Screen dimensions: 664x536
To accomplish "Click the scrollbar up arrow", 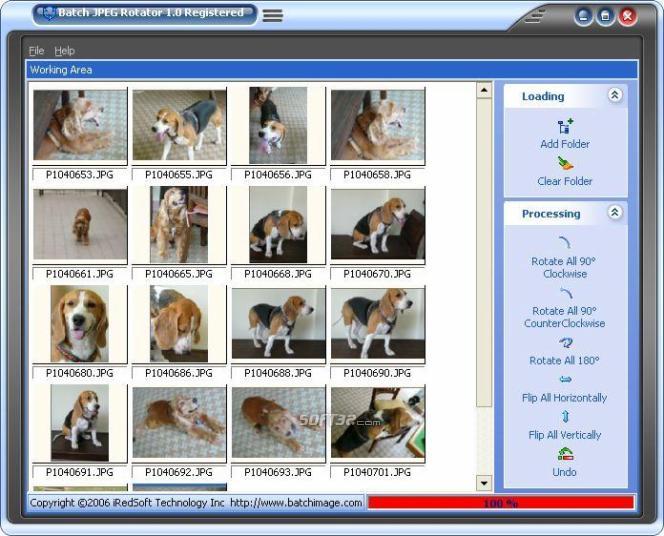I will pyautogui.click(x=484, y=90).
